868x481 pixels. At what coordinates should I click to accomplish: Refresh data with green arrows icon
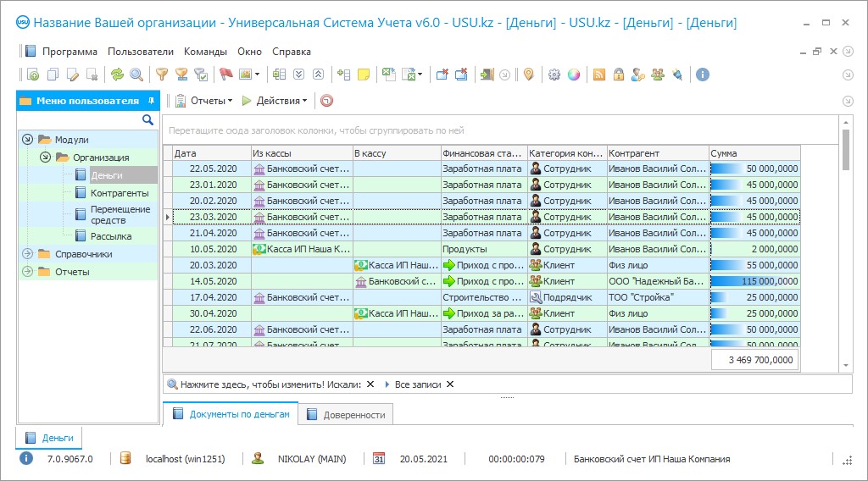click(117, 75)
